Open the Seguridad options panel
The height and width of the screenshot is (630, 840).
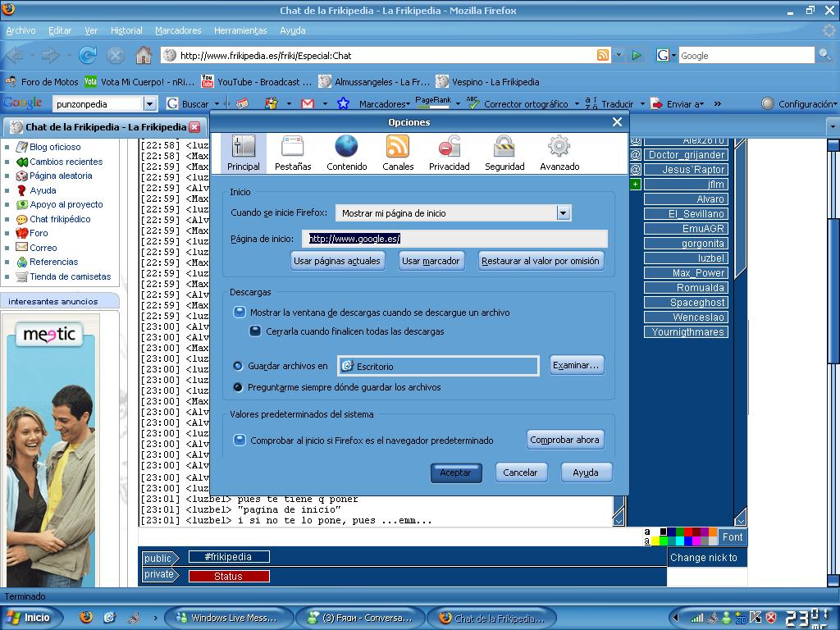point(504,153)
